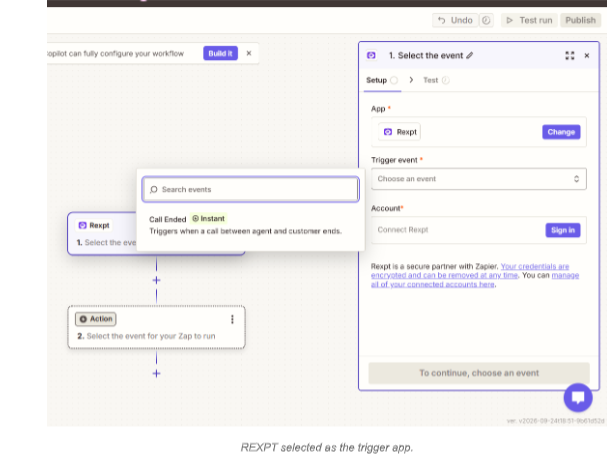Viewport: 610px width, 455px height.
Task: Close the Select the event panel
Action: [587, 56]
